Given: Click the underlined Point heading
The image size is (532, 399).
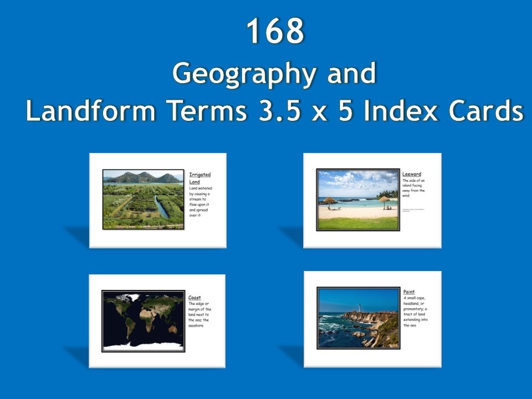Looking at the screenshot, I should [x=408, y=292].
